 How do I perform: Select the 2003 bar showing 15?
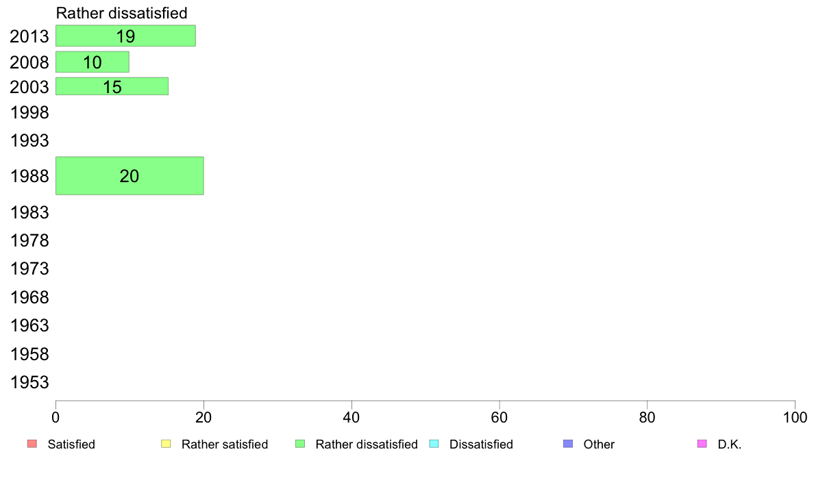(112, 86)
